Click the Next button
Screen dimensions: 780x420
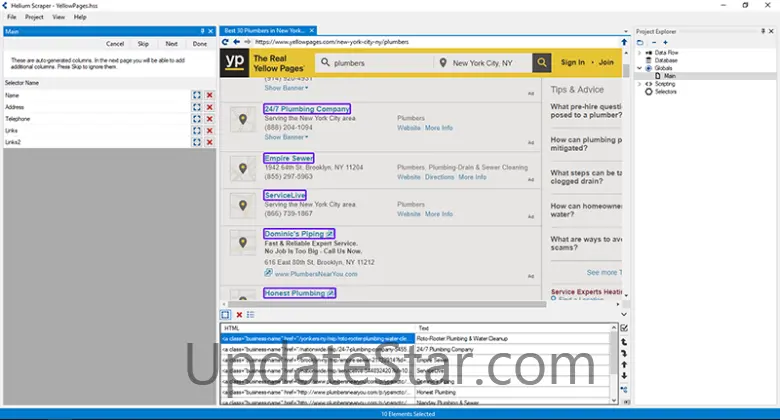(172, 44)
